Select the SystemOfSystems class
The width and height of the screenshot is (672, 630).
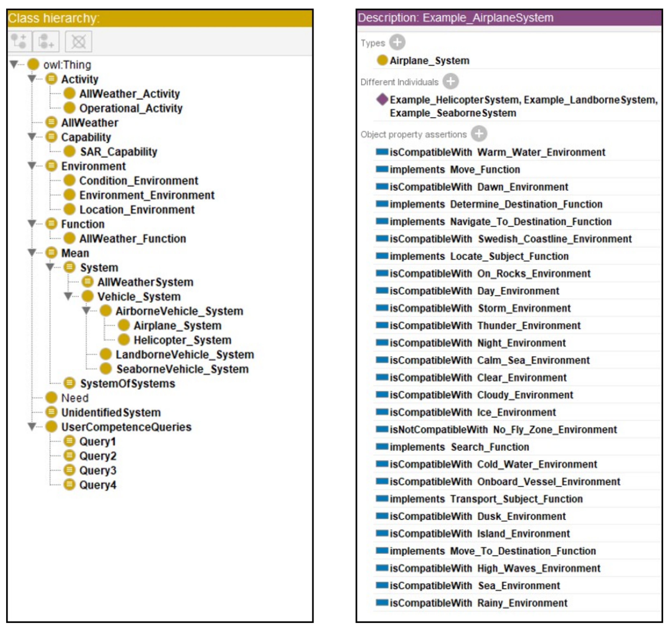tap(128, 383)
